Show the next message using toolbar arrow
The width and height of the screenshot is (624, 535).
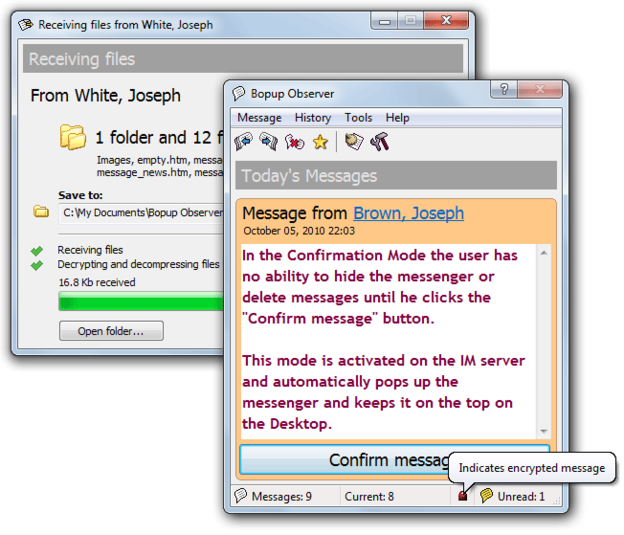269,141
